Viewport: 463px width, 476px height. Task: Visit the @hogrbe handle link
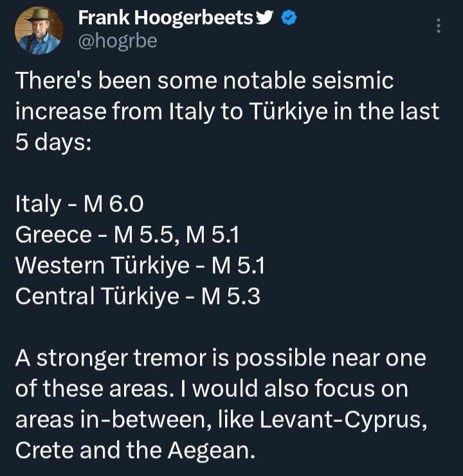117,42
